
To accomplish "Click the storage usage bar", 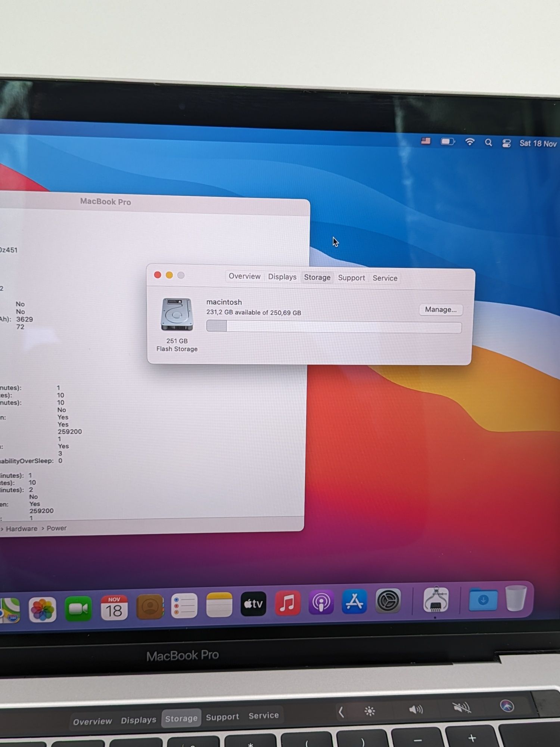I will [334, 326].
